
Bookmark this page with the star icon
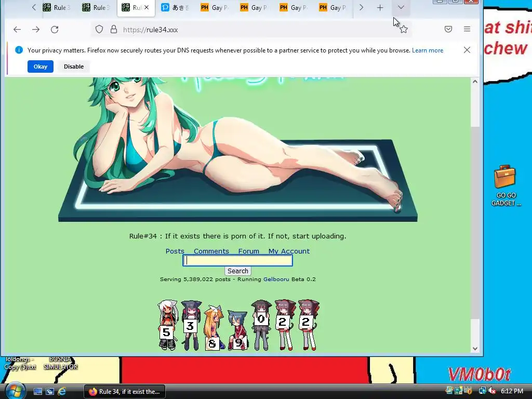(x=403, y=30)
